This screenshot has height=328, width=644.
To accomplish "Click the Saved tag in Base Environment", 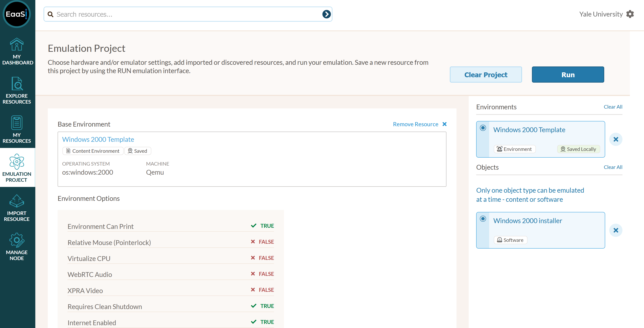I will 138,151.
